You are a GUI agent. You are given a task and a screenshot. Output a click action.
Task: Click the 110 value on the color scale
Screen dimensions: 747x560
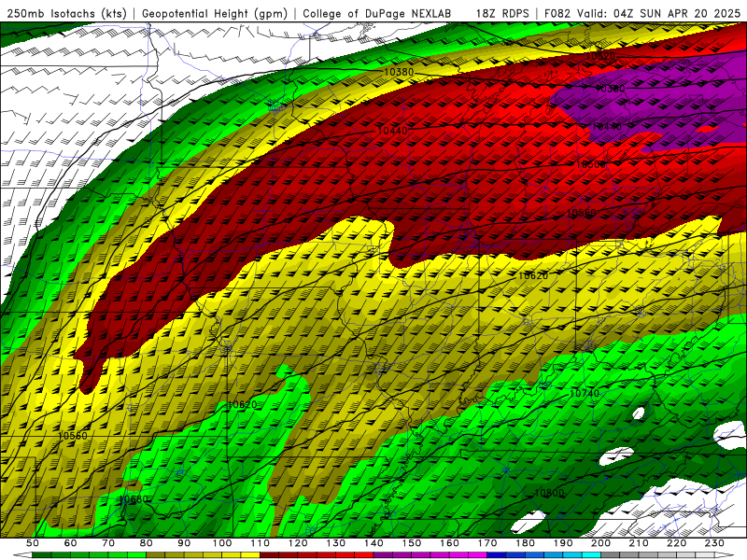pos(260,543)
